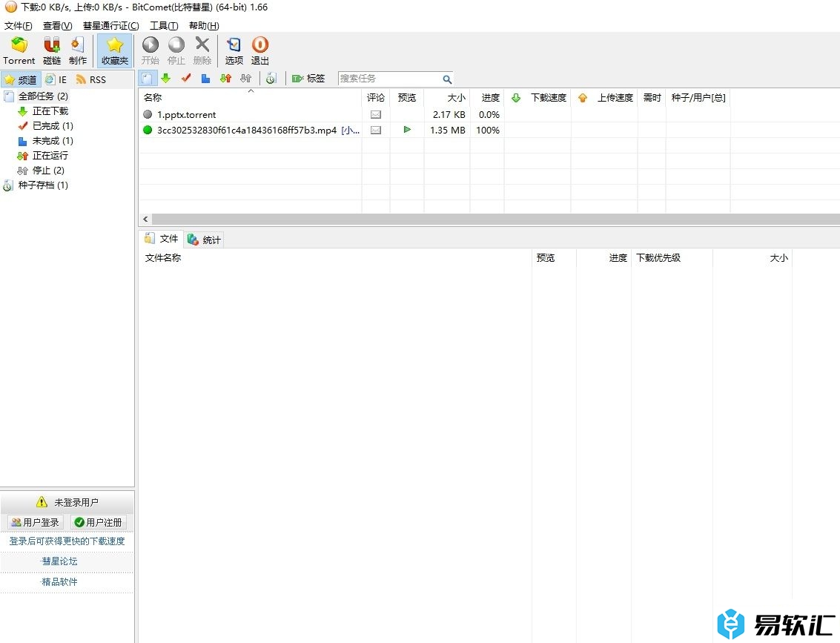Select the all-tasks filter icon in filter bar

click(x=148, y=79)
